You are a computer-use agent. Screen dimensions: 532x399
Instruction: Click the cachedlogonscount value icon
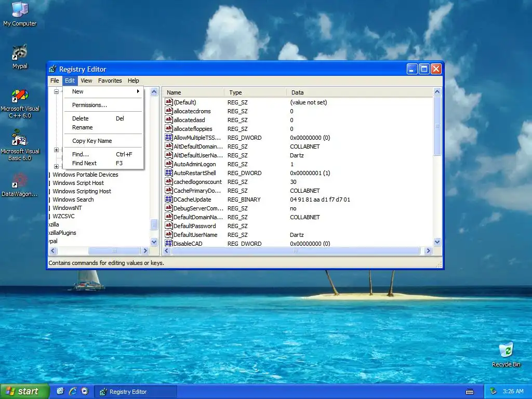169,181
